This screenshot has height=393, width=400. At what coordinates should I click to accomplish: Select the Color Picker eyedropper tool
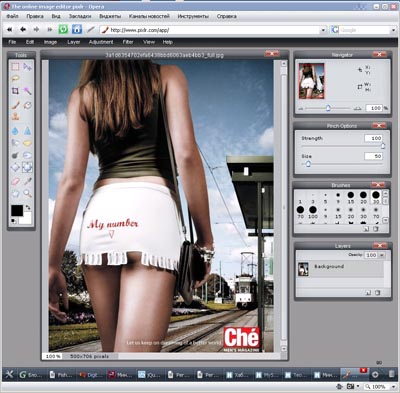[x=27, y=181]
